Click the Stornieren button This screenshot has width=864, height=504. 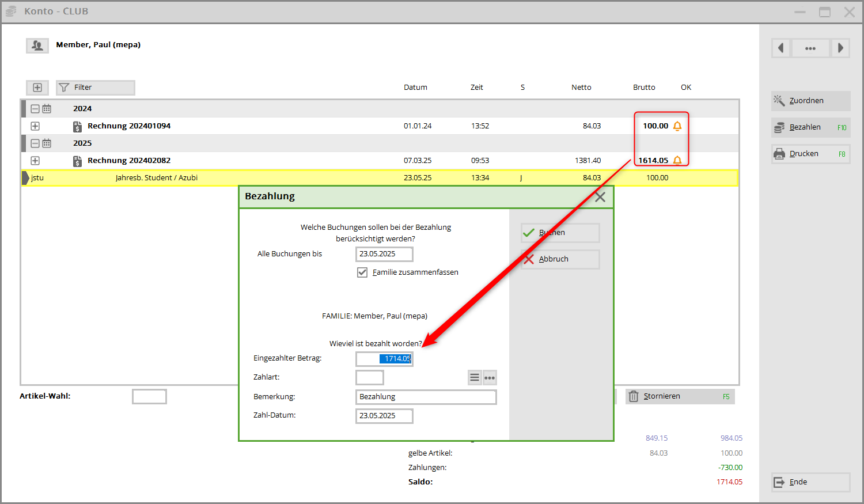point(680,396)
